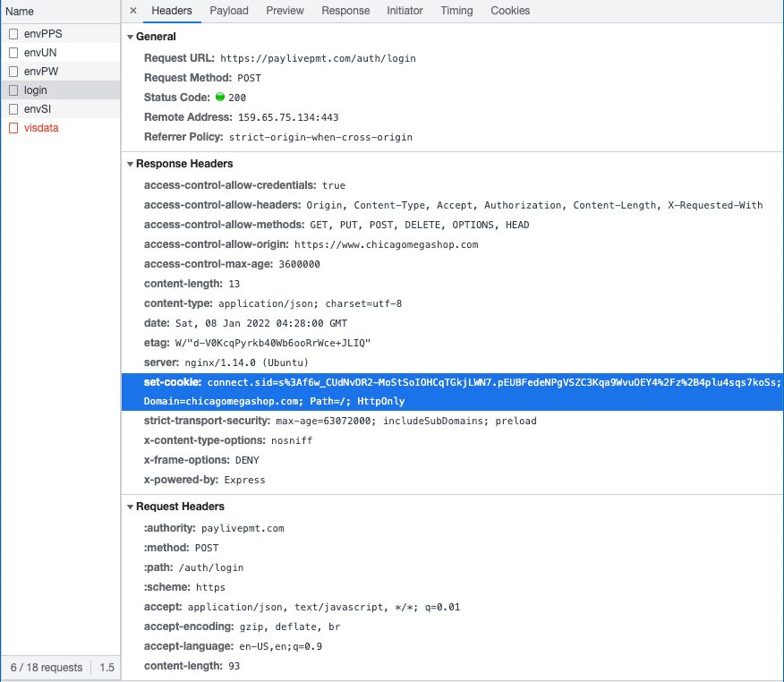Click the server nginx/1.14.0 value

point(246,362)
